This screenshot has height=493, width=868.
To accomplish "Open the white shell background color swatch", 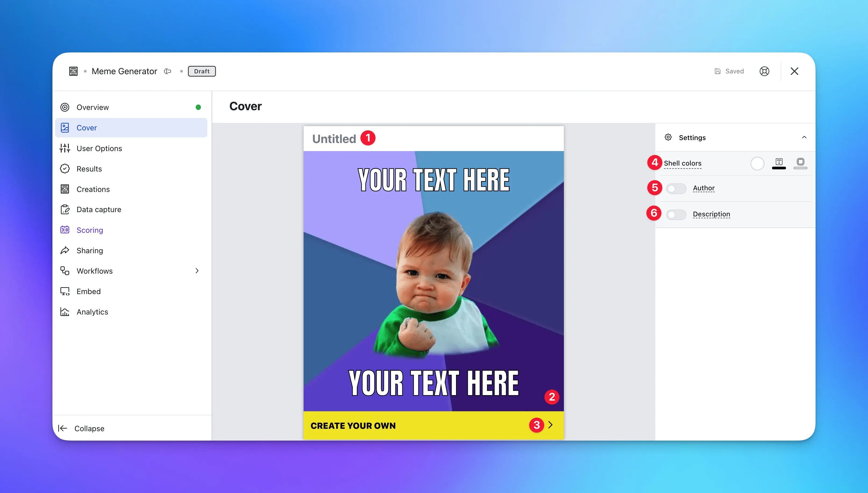I will 757,163.
